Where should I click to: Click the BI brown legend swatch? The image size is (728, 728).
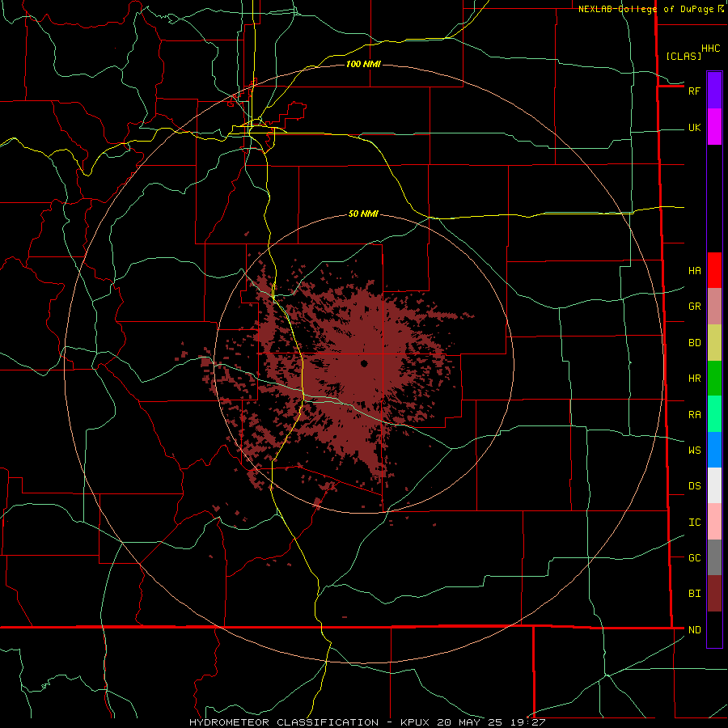(714, 594)
